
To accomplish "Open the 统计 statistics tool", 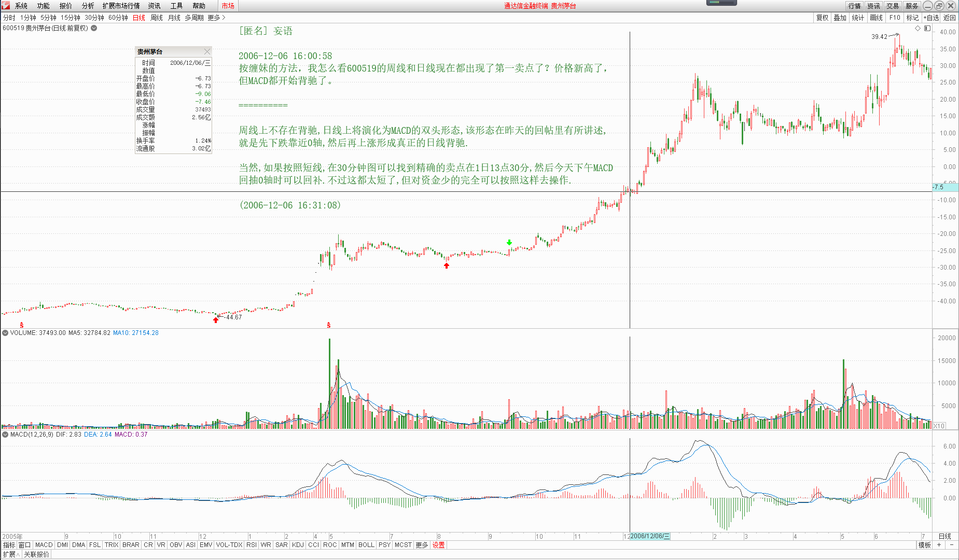I will pos(858,17).
